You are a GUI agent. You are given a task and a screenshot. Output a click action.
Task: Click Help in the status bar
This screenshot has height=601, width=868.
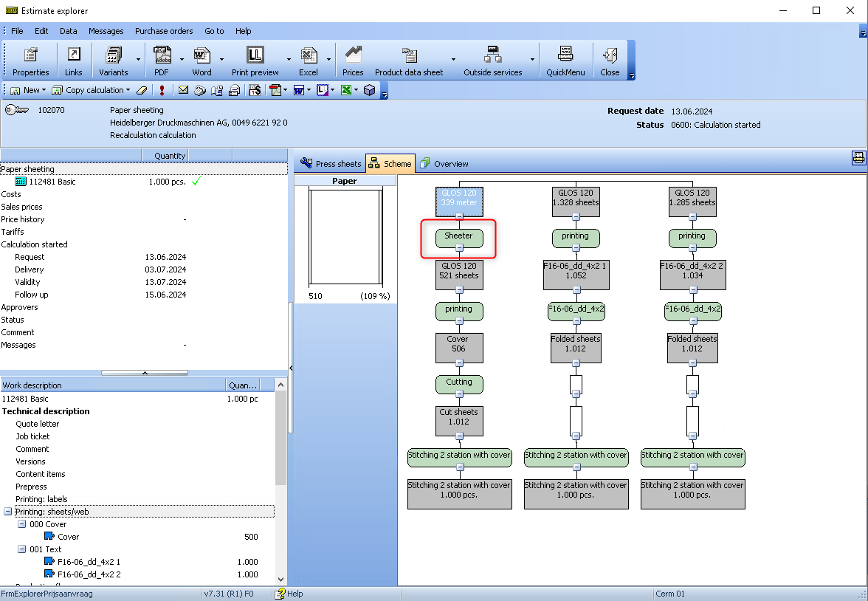[289, 594]
